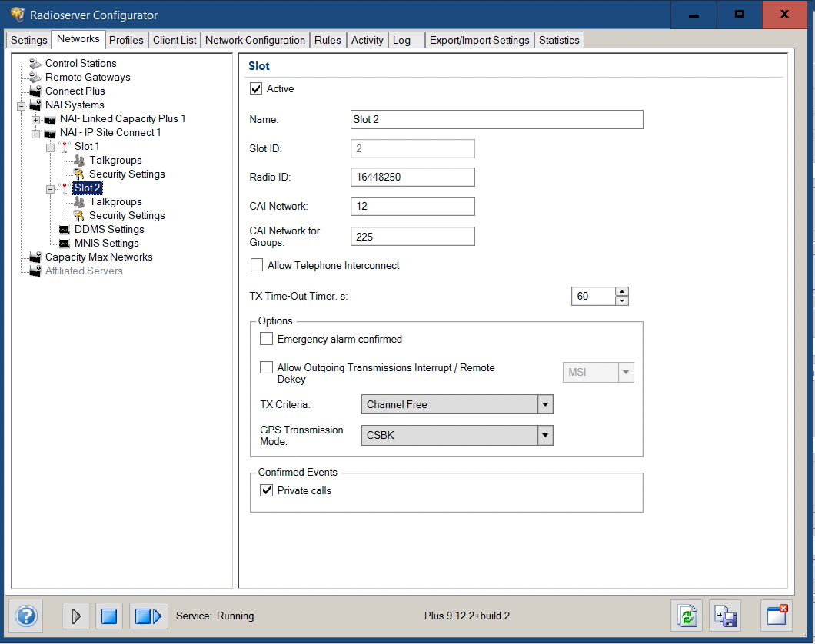Click Security Settings key icon under Slot 1
The height and width of the screenshot is (644, 815).
79,174
